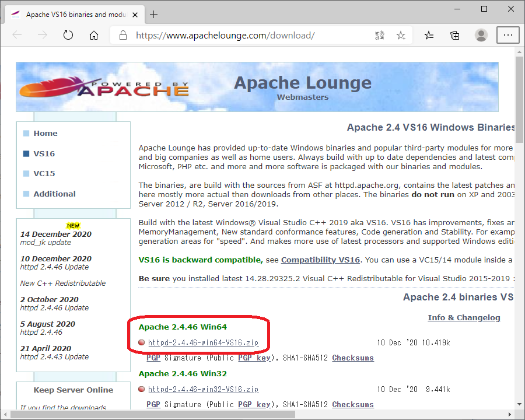Open Additional in the sidebar menu
This screenshot has width=525, height=420.
pos(54,194)
